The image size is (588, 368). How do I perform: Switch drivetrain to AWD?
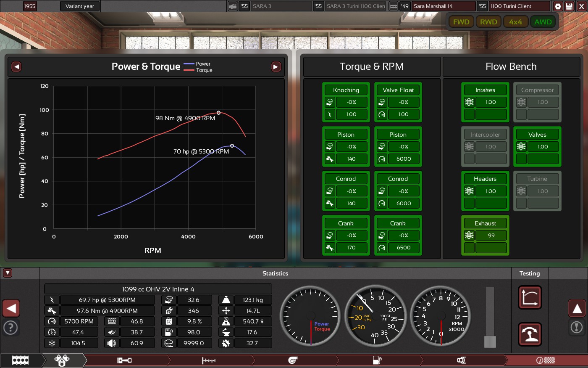click(x=543, y=22)
